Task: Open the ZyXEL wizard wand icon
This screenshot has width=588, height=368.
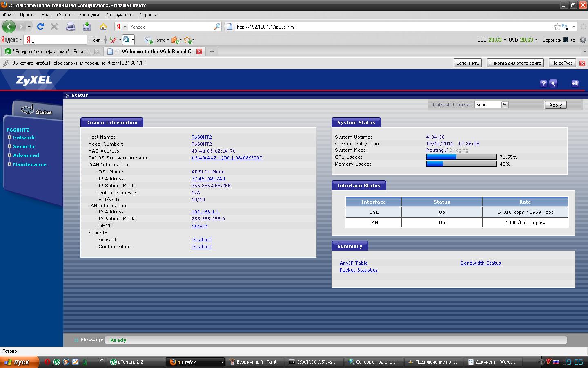Action: pos(553,83)
